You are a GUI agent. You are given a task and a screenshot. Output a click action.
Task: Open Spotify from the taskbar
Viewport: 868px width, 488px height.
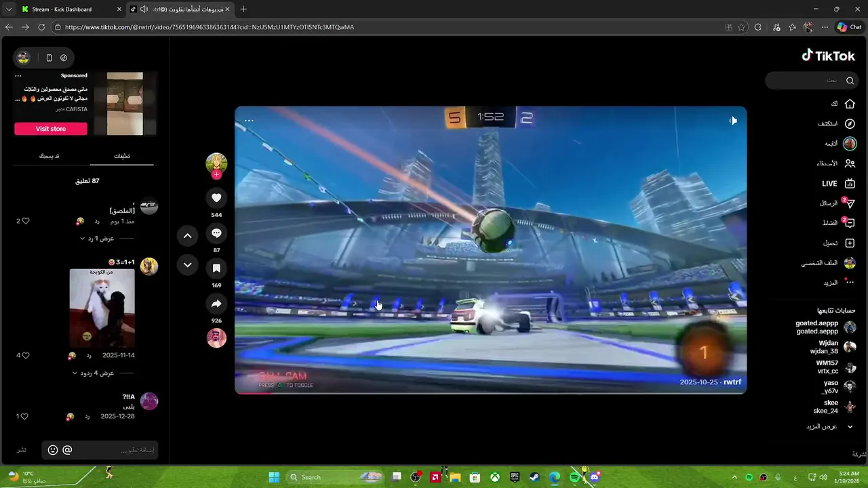(x=575, y=477)
